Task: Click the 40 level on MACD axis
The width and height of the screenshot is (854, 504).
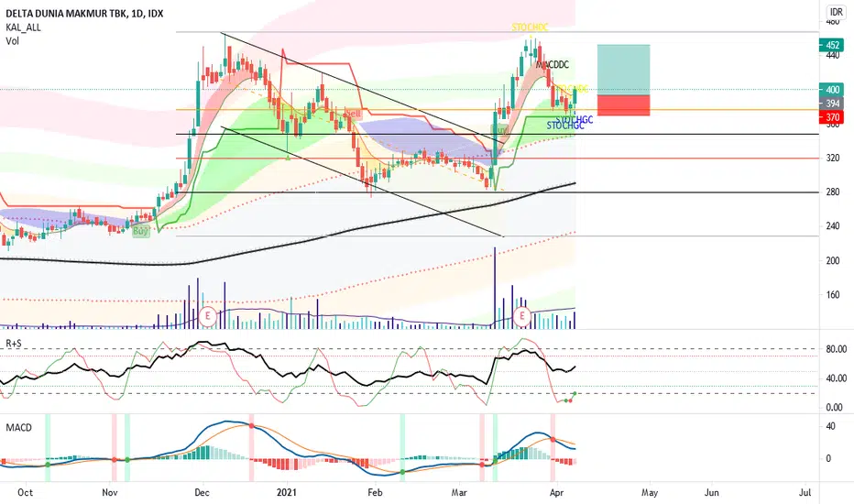Action: point(830,426)
